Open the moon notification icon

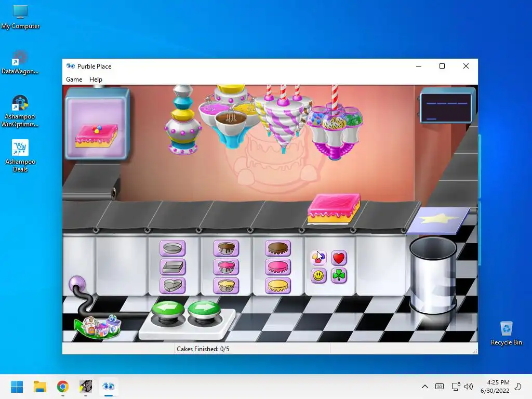tap(518, 387)
